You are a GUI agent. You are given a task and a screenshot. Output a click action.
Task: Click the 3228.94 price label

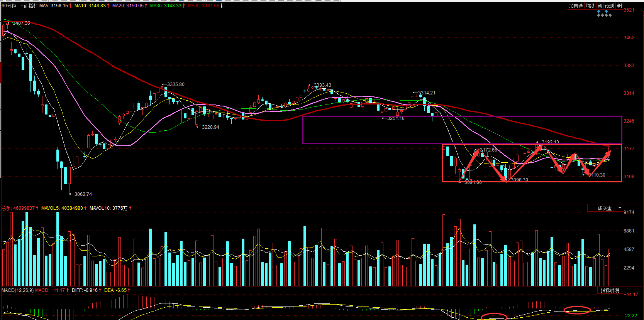click(210, 127)
